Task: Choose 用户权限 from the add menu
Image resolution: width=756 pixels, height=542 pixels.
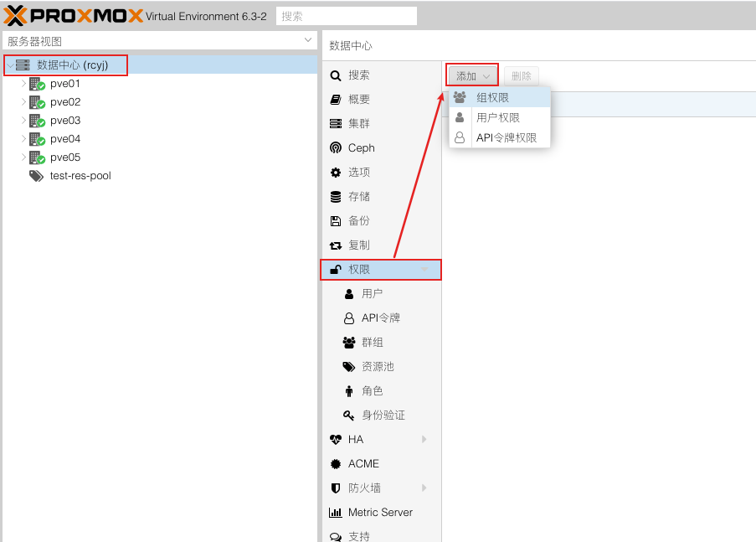Action: tap(500, 118)
